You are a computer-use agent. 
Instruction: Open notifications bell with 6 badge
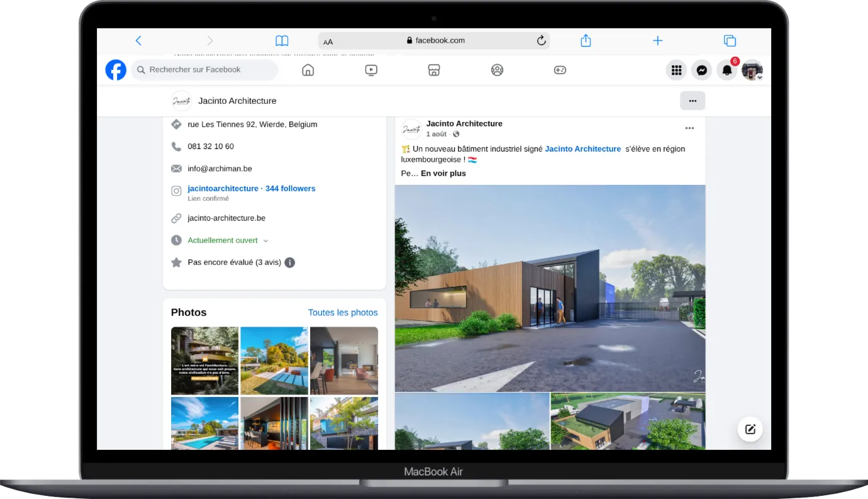[727, 70]
